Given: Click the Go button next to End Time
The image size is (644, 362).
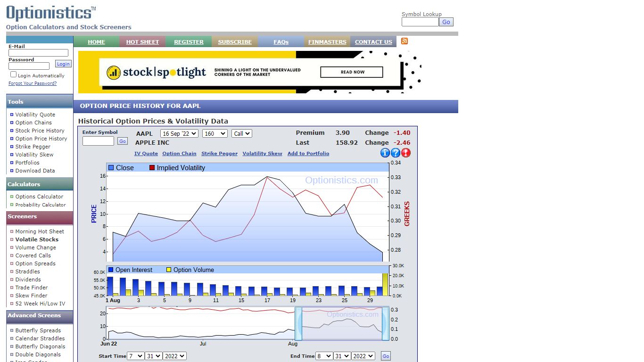Looking at the screenshot, I should tap(386, 356).
